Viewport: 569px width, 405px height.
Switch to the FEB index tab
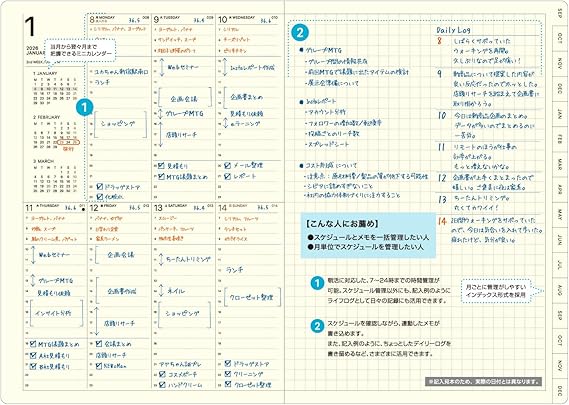tap(560, 139)
